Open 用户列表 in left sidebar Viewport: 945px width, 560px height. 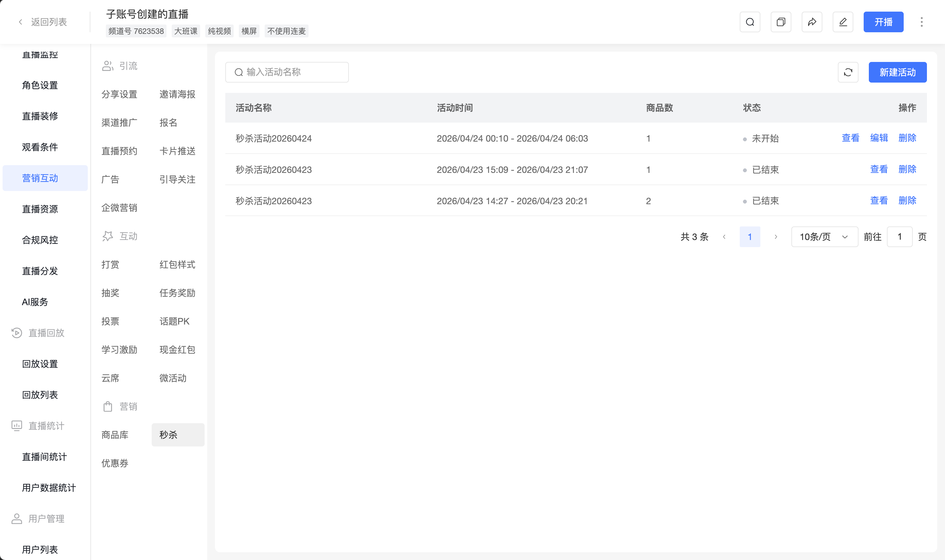[40, 549]
